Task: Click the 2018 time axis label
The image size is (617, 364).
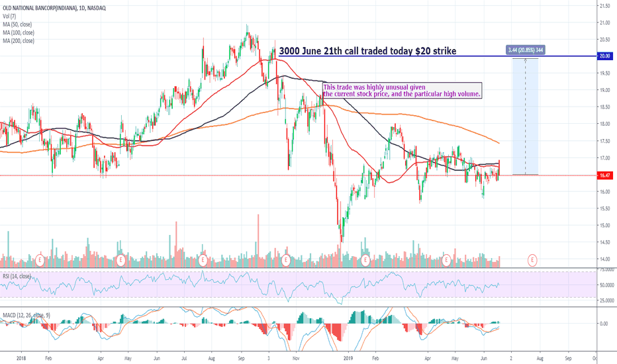Action: (21, 359)
